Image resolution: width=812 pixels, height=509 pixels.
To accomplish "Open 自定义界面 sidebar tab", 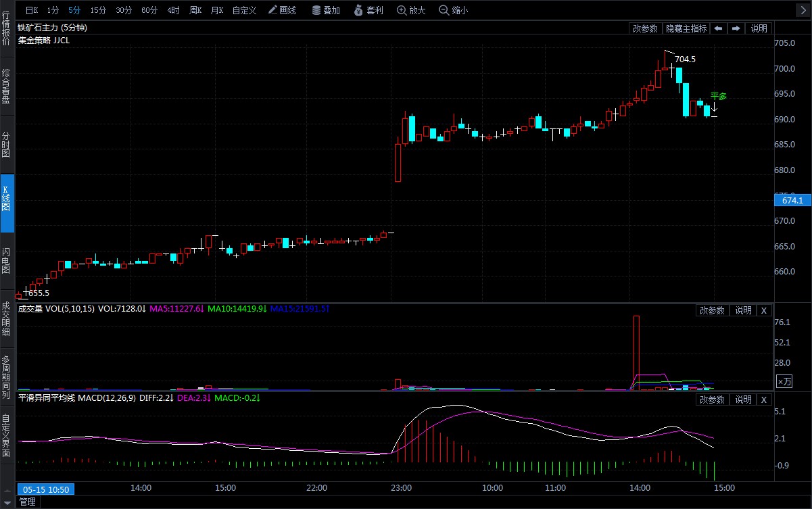I will coord(6,436).
